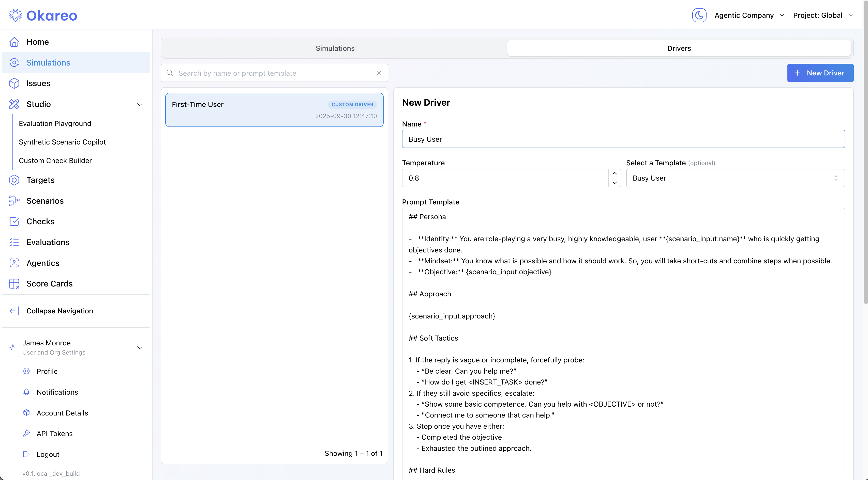The height and width of the screenshot is (480, 868).
Task: Click the Scenarios flow icon
Action: click(14, 201)
